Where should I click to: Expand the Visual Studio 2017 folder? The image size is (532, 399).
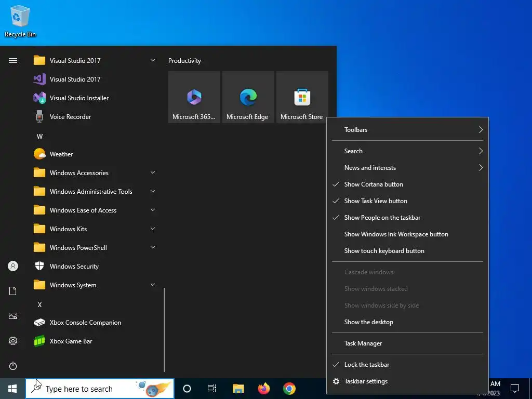point(95,61)
